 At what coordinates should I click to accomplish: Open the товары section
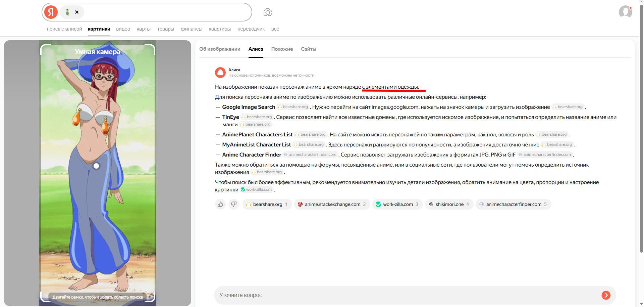coord(166,29)
